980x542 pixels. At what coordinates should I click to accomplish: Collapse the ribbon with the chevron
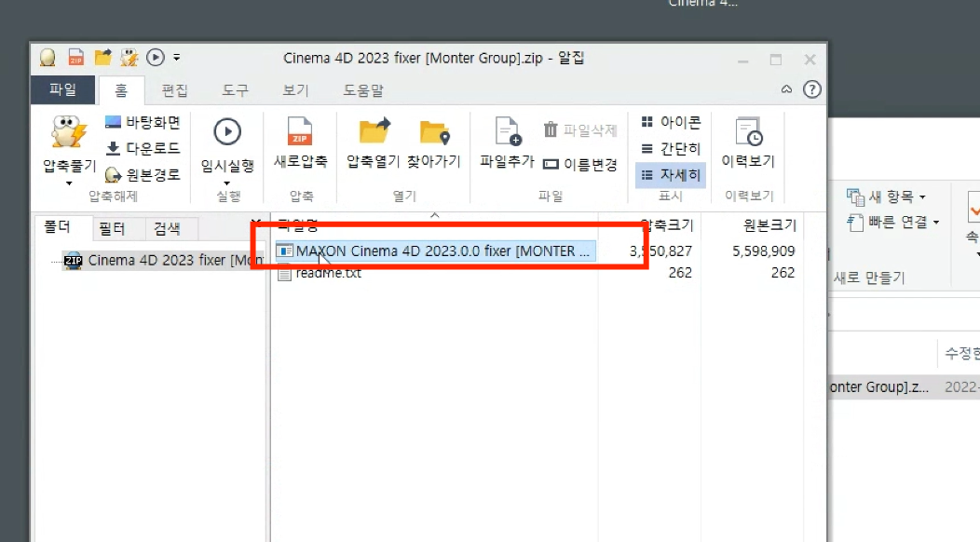pyautogui.click(x=786, y=89)
